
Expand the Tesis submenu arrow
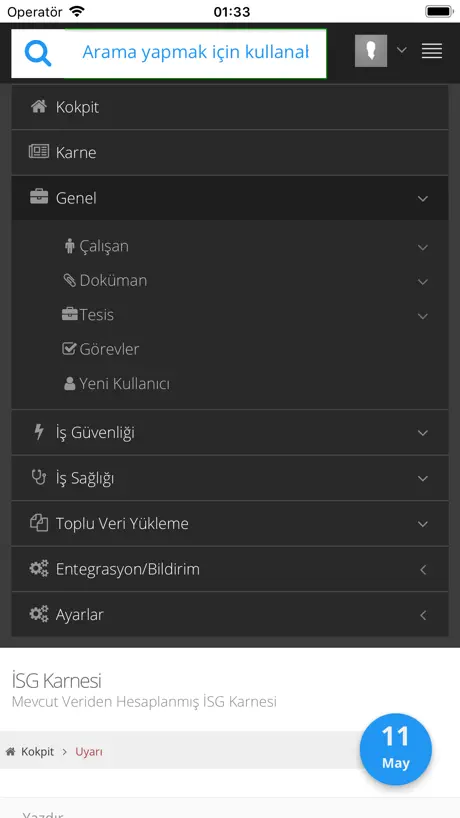(423, 316)
